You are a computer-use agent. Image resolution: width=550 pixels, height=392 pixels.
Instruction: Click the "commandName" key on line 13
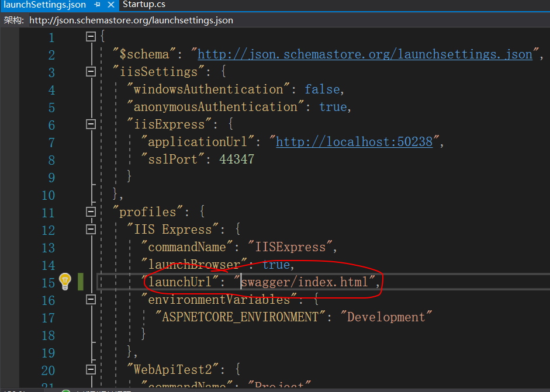(186, 247)
